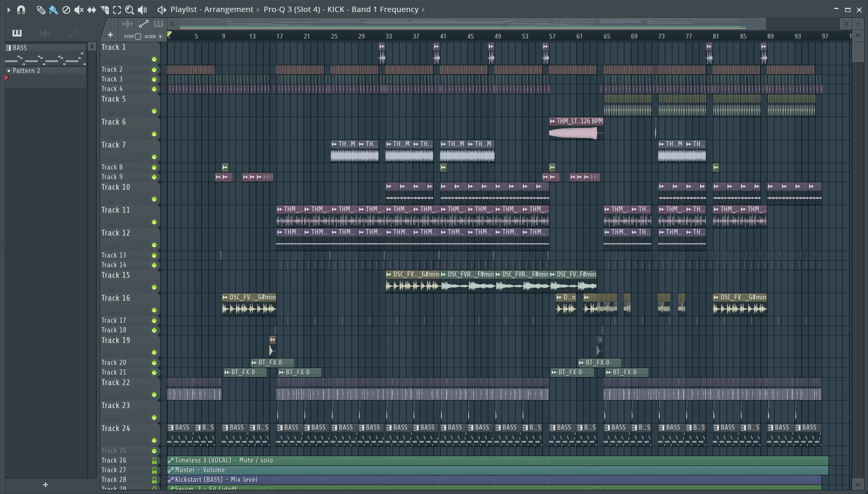The width and height of the screenshot is (868, 494).
Task: Choose the Select marquee tool
Action: tap(117, 10)
